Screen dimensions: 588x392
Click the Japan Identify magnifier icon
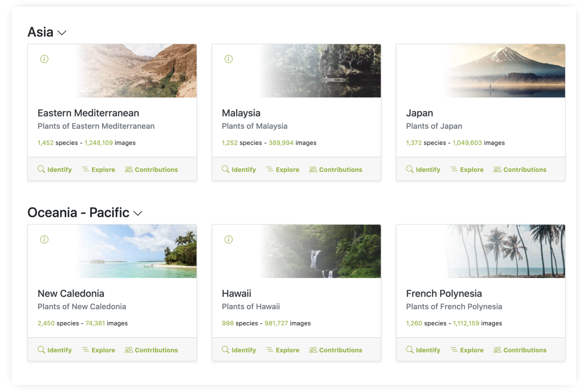410,170
